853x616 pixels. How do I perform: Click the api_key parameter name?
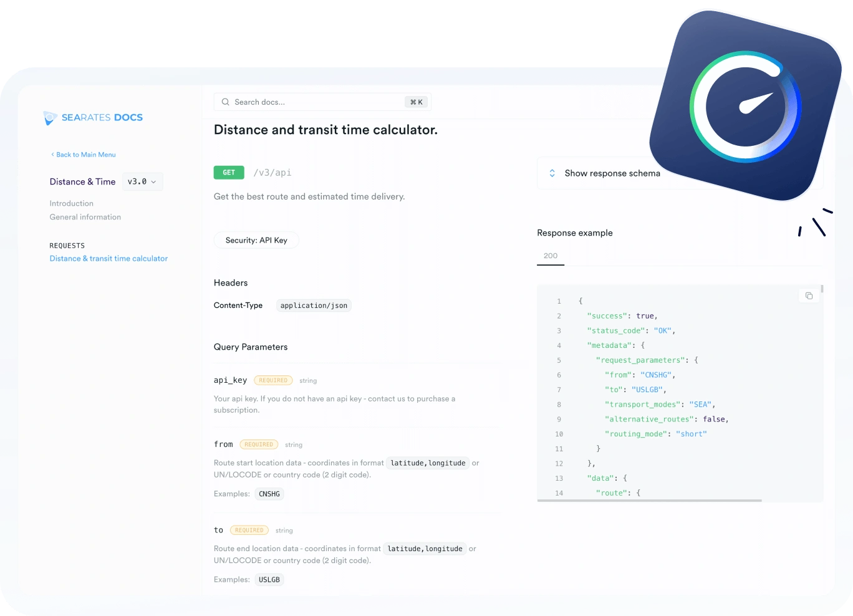pos(230,380)
